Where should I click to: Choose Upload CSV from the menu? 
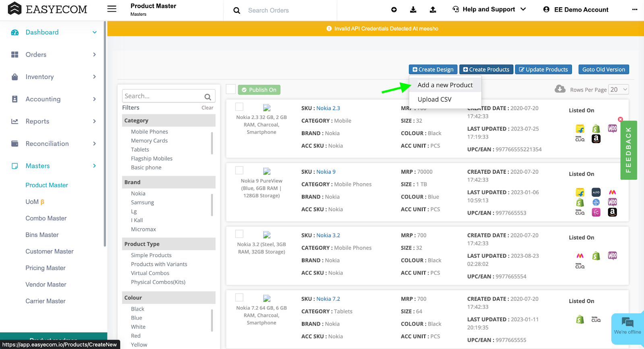445,100
